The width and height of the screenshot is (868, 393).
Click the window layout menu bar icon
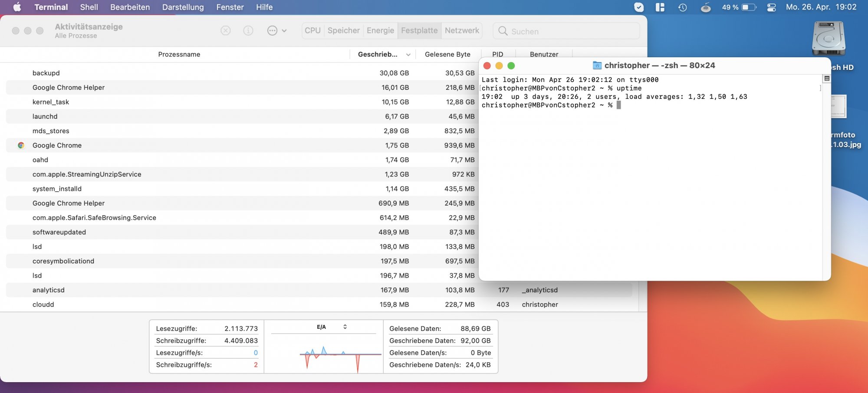coord(660,7)
